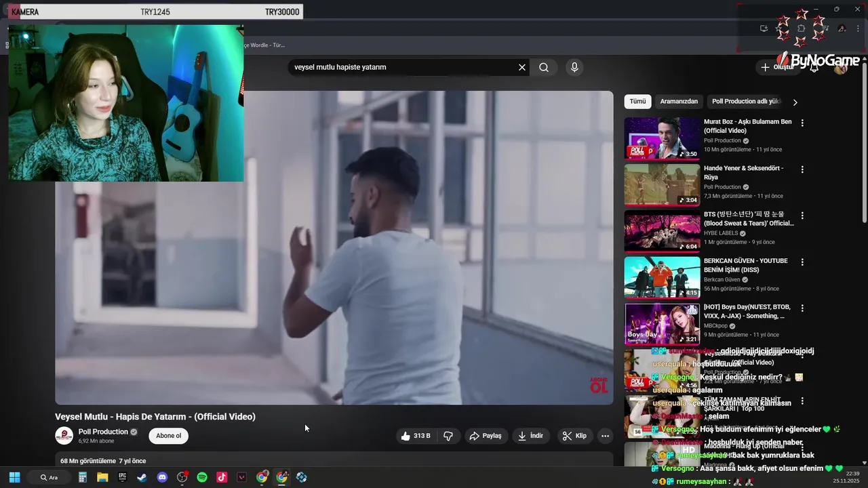Select the Poll Production adlı filter chip
This screenshot has width=868, height=488.
pyautogui.click(x=746, y=102)
